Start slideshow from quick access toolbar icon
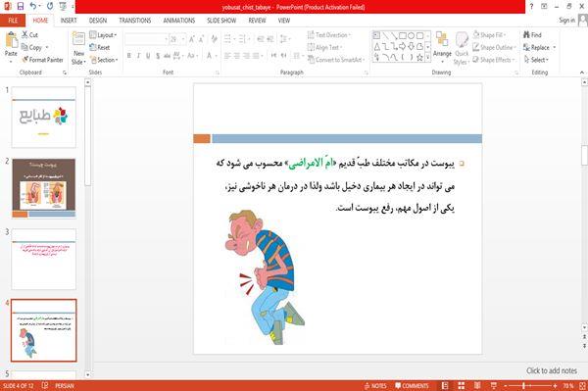The width and height of the screenshot is (588, 391). (63, 7)
